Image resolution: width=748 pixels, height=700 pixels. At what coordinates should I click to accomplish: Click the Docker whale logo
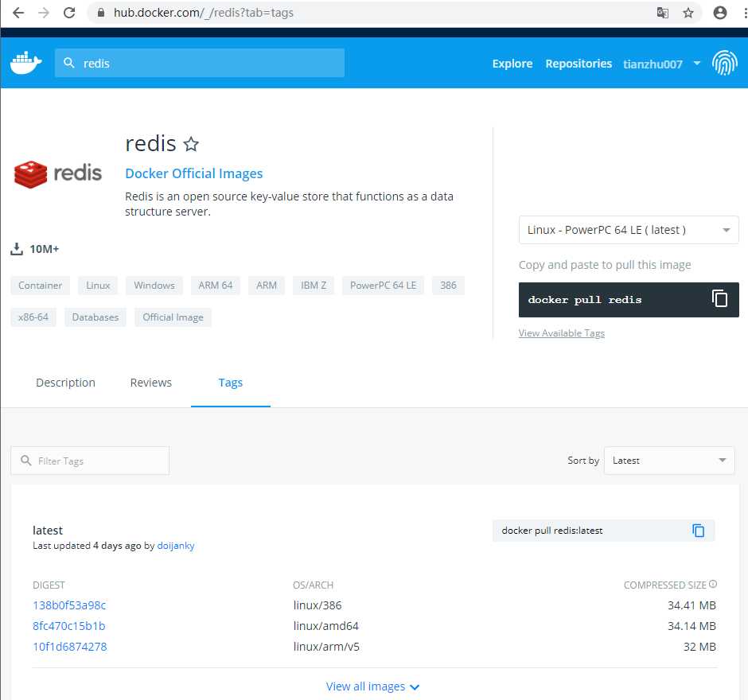coord(25,63)
